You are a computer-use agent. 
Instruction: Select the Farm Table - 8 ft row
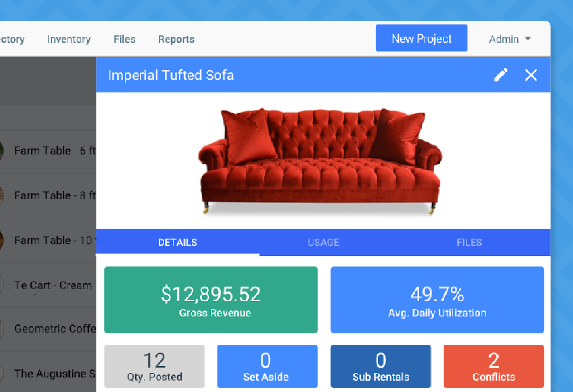pyautogui.click(x=48, y=196)
